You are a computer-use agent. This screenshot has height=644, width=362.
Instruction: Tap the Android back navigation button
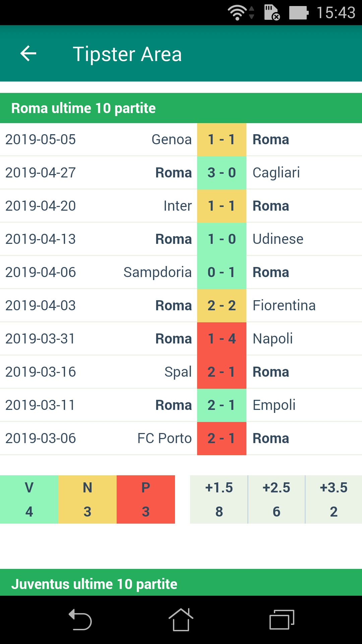80,620
